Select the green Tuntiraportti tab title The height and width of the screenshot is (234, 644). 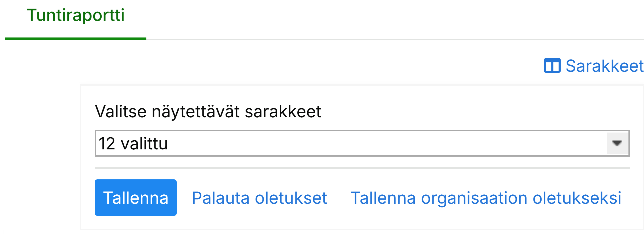(x=76, y=16)
